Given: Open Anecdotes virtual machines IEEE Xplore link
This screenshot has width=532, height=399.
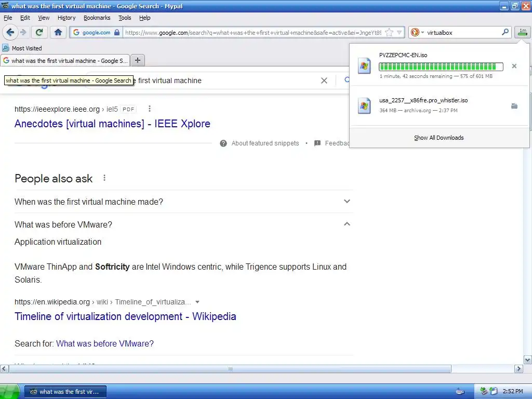Looking at the screenshot, I should [x=112, y=124].
